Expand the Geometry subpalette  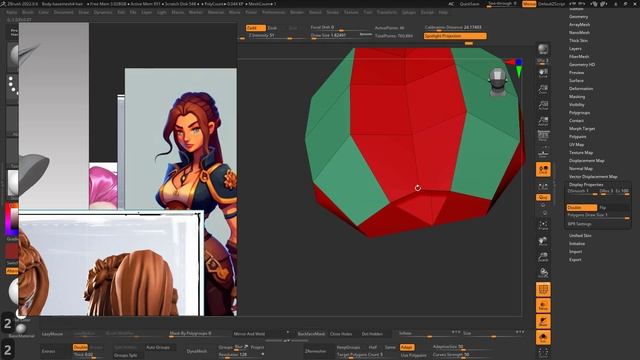pyautogui.click(x=578, y=17)
